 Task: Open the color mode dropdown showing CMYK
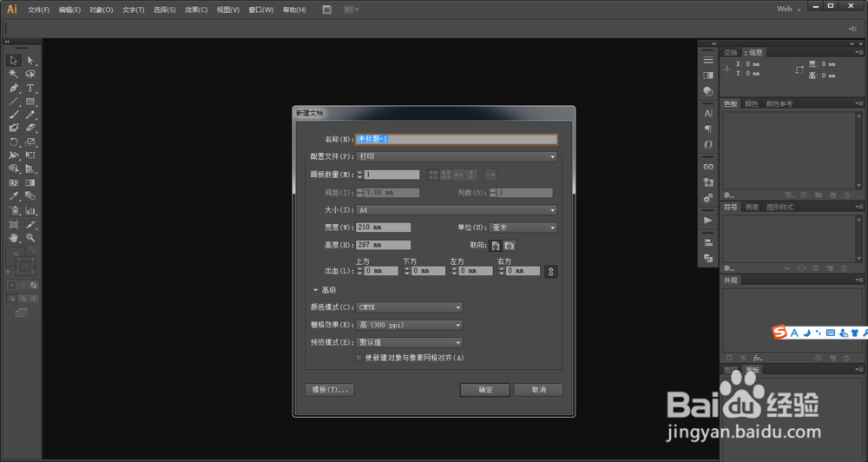409,307
